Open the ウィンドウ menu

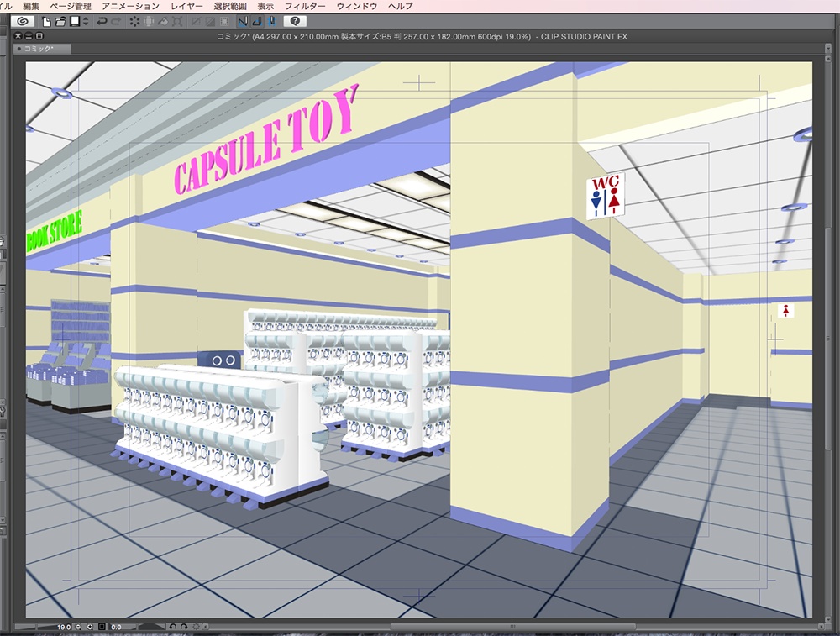(x=356, y=6)
